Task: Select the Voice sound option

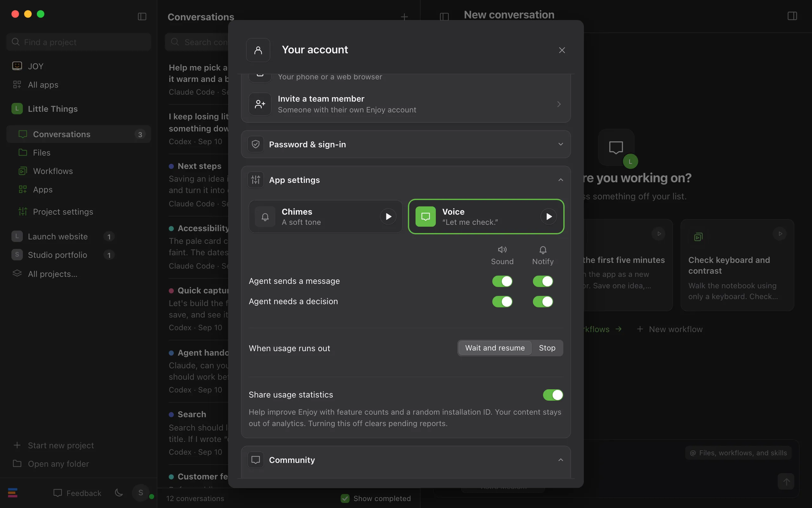Action: pos(486,216)
